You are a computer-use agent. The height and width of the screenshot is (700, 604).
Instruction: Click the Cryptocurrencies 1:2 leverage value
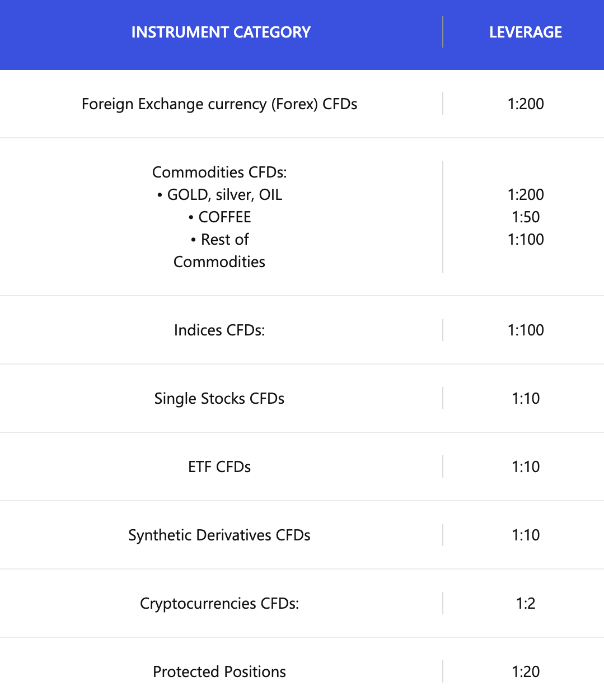pyautogui.click(x=525, y=604)
